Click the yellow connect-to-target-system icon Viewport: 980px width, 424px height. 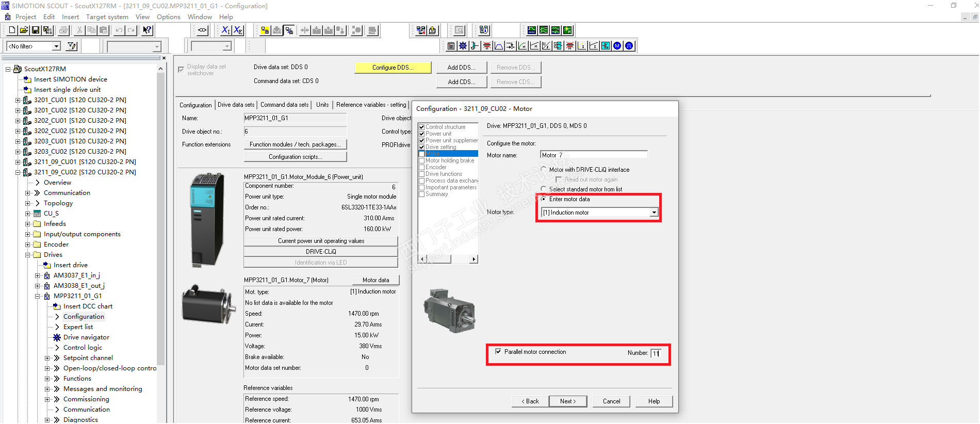tap(265, 30)
